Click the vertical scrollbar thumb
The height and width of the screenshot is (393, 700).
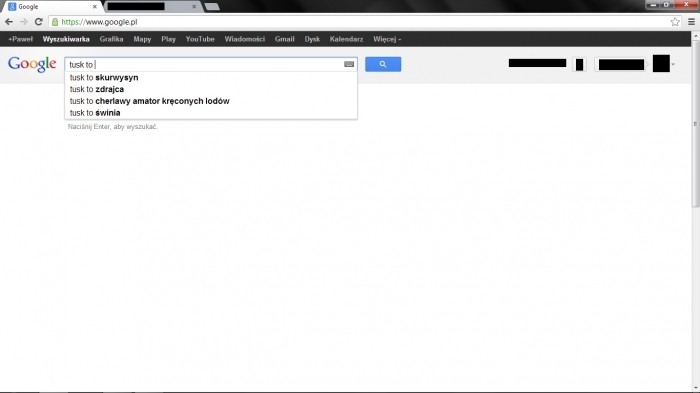(695, 124)
